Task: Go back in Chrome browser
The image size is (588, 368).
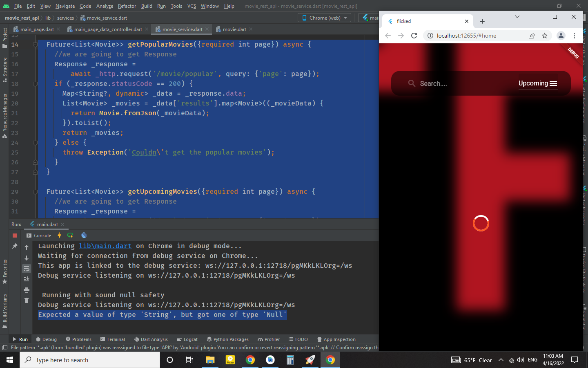Action: point(388,36)
